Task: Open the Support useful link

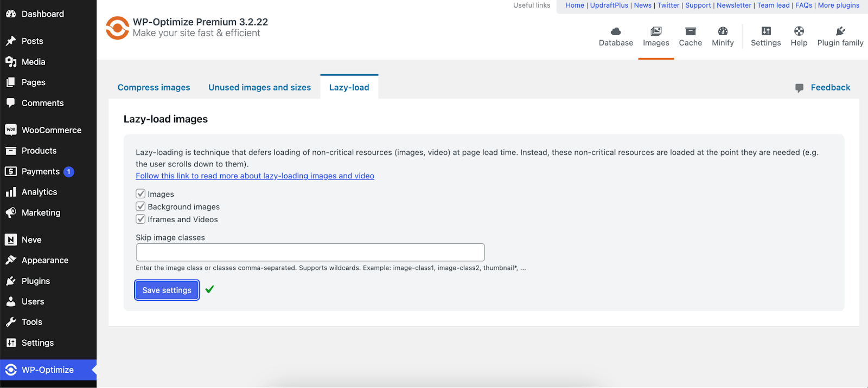Action: (x=698, y=5)
